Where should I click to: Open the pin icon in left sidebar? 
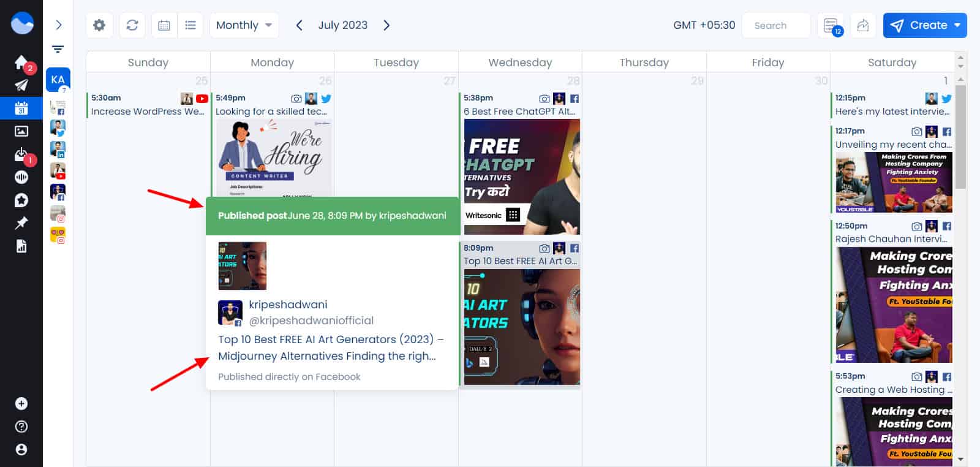[21, 223]
